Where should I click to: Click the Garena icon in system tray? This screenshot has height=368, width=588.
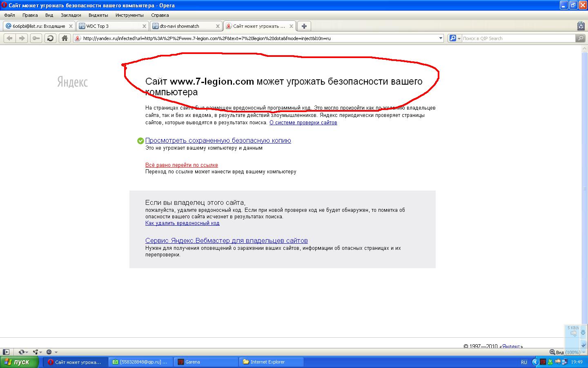click(543, 362)
